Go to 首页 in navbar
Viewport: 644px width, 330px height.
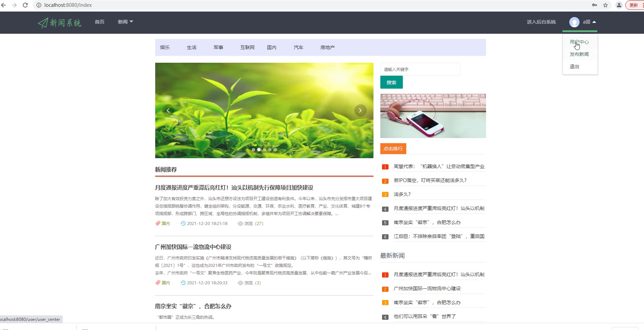tap(100, 22)
